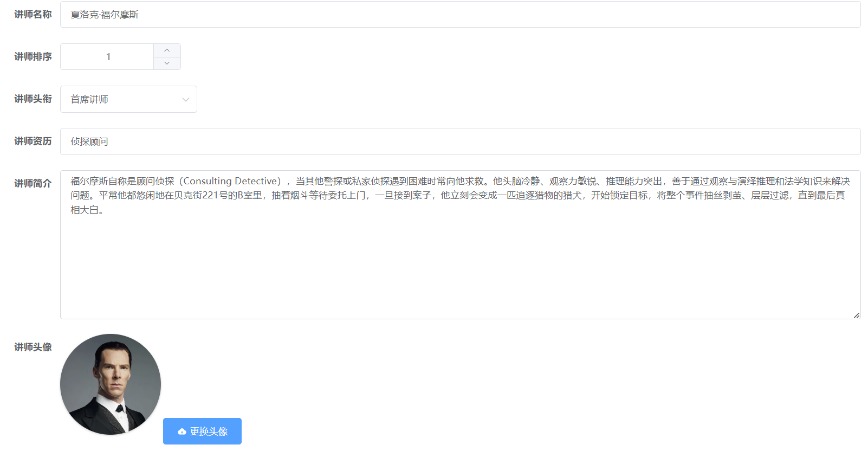This screenshot has width=868, height=451.
Task: Open the 首席讲师 title dropdown
Action: 128,99
